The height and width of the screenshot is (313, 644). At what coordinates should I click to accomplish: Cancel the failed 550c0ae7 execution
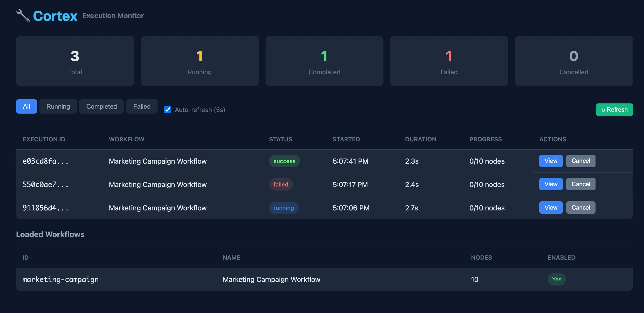[581, 184]
